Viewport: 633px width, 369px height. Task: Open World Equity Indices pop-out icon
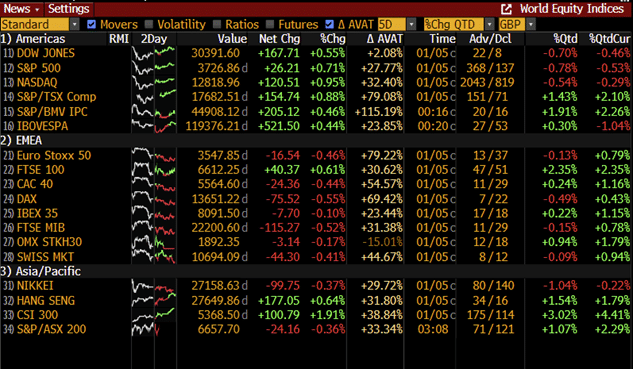point(506,9)
